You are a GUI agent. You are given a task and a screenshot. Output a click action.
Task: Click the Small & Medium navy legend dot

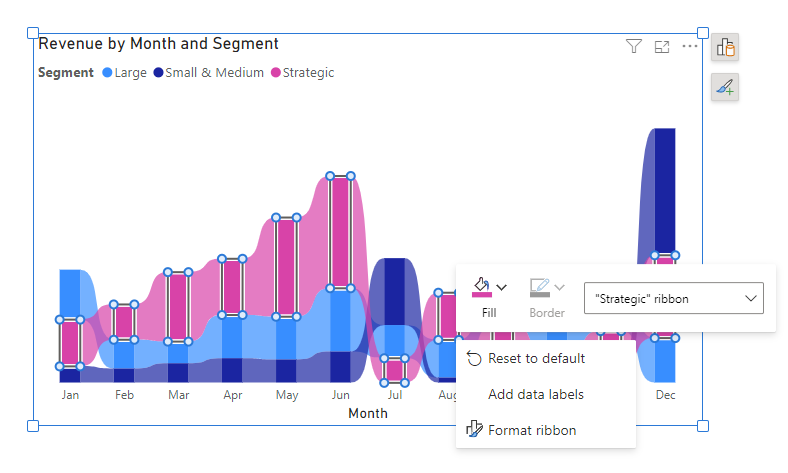click(x=158, y=72)
